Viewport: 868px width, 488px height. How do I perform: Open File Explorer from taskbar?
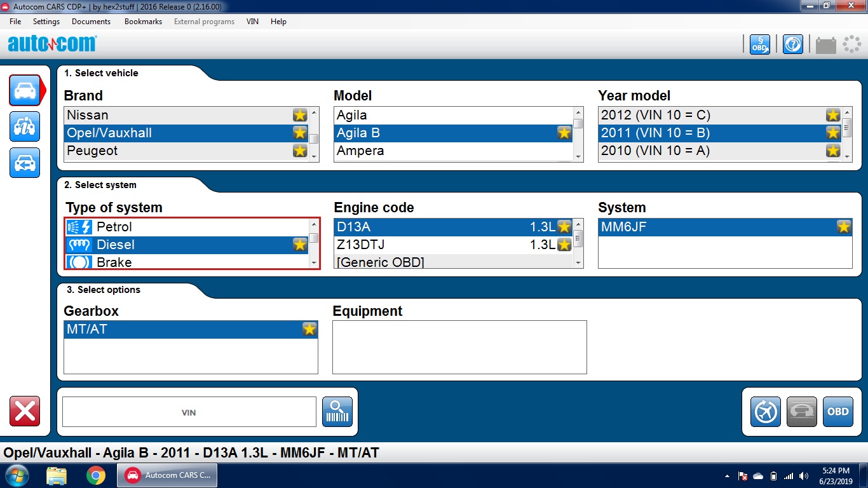click(57, 475)
